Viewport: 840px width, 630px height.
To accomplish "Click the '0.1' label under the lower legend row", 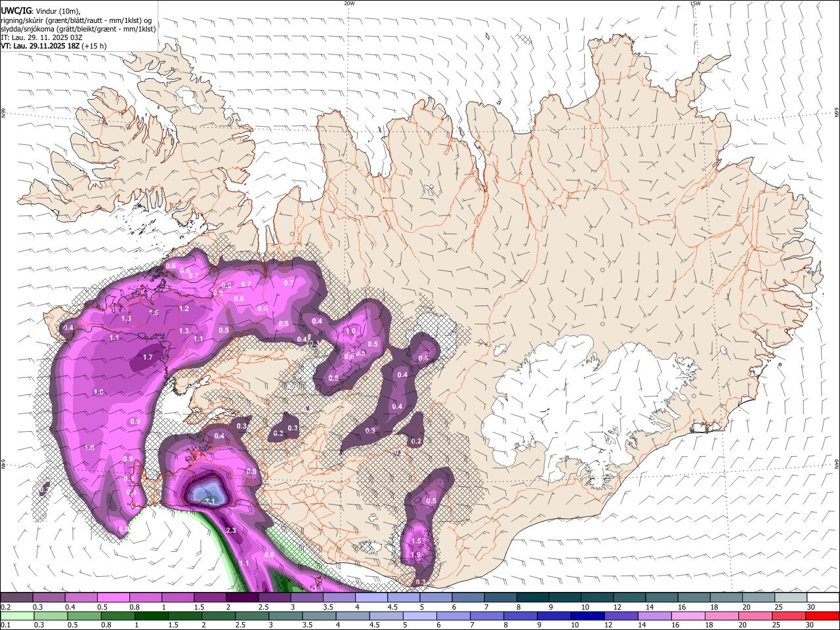I will click(5, 625).
